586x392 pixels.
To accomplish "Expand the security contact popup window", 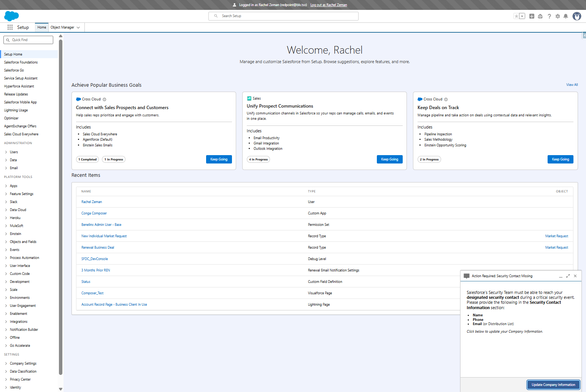I will [x=568, y=276].
